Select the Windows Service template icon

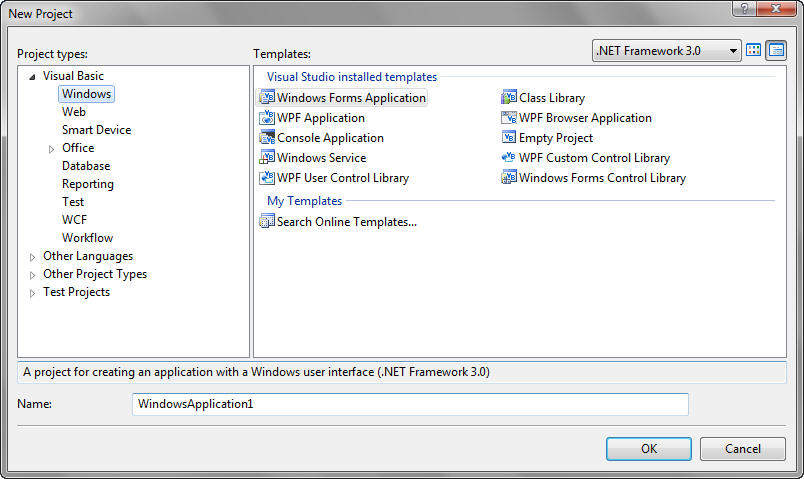pos(267,158)
